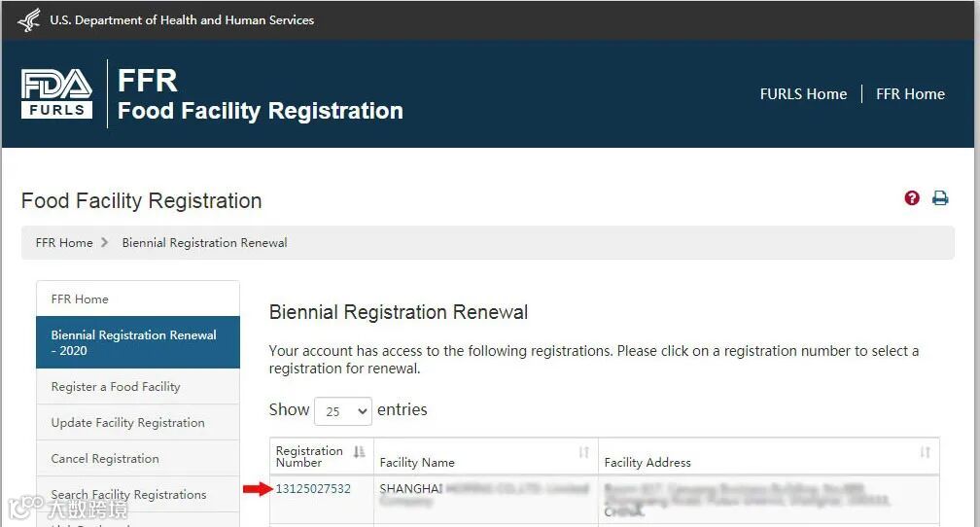Click FFR Home breadcrumb link
980x527 pixels.
(64, 243)
